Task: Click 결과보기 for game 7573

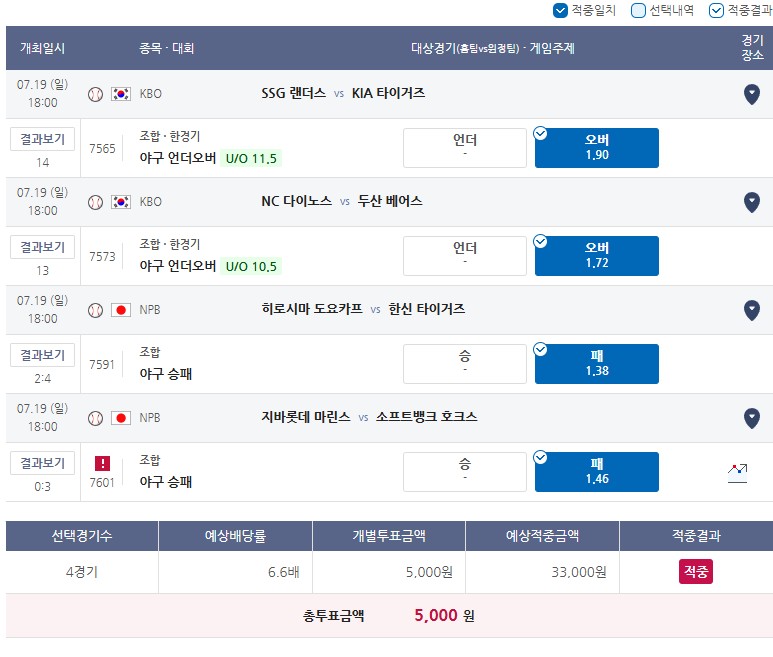Action: pos(42,247)
